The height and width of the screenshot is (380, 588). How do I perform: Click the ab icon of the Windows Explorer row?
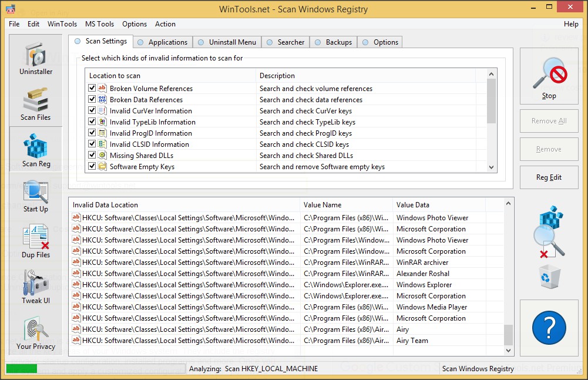pyautogui.click(x=76, y=284)
